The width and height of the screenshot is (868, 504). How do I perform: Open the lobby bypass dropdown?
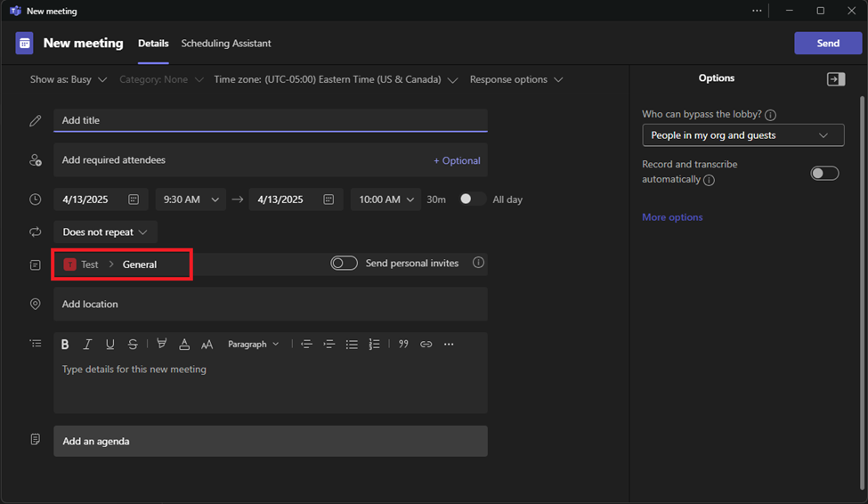(x=742, y=135)
